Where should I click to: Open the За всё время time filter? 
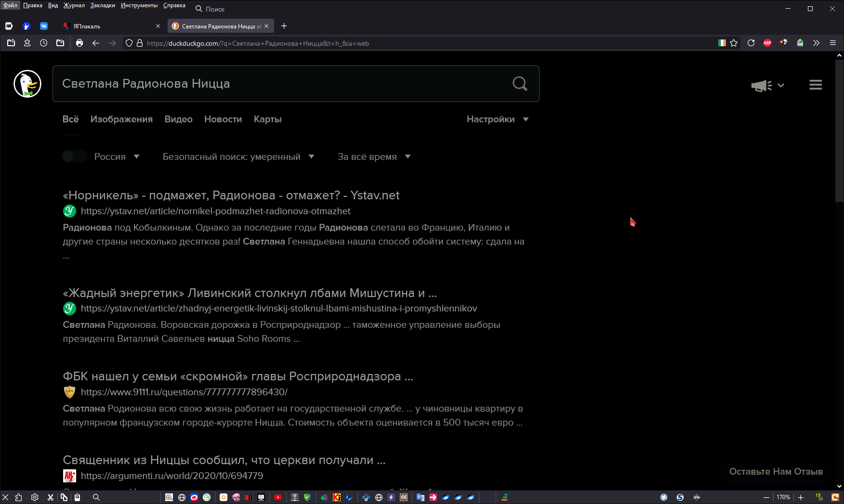click(x=374, y=156)
